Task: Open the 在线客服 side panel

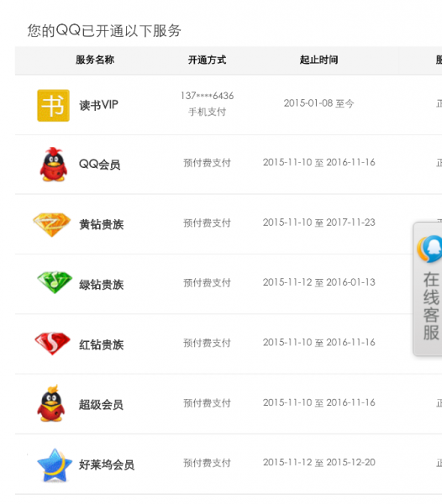Action: 428,289
